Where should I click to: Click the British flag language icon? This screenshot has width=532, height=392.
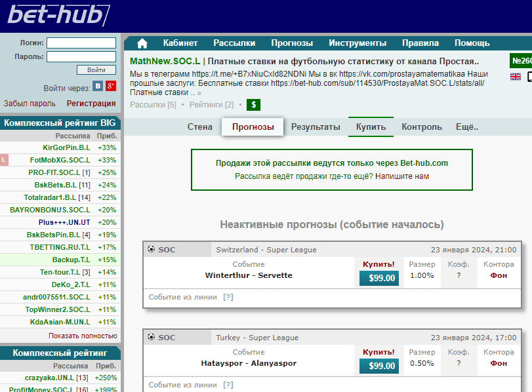[515, 77]
